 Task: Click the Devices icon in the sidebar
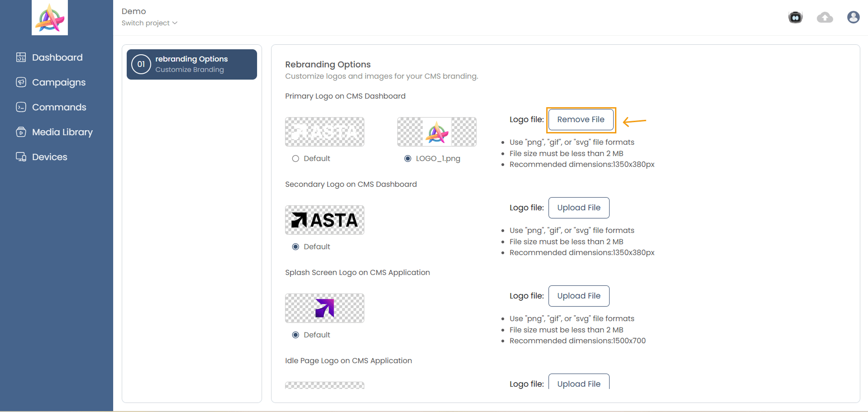21,157
